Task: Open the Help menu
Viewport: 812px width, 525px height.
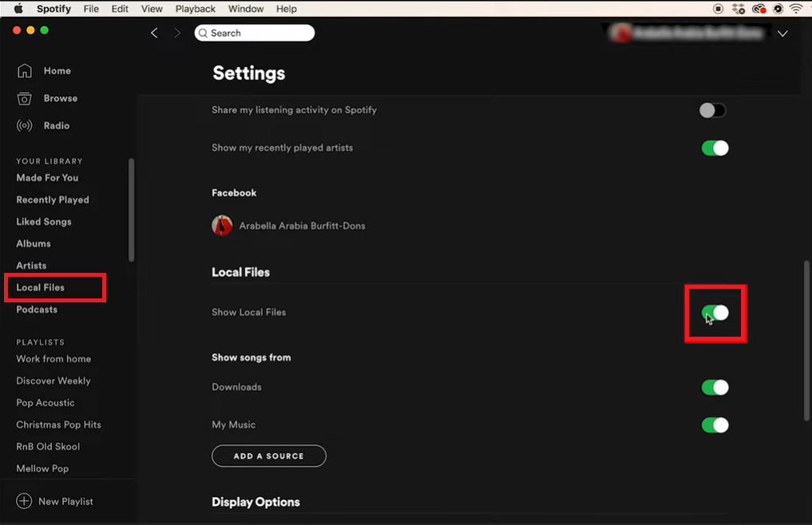Action: pos(287,9)
